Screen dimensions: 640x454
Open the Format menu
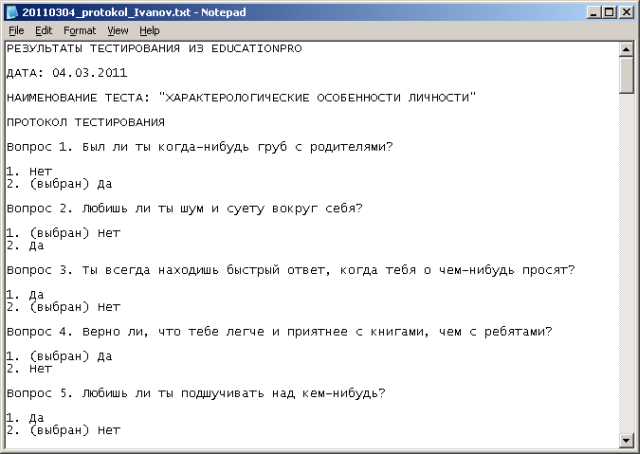(79, 31)
